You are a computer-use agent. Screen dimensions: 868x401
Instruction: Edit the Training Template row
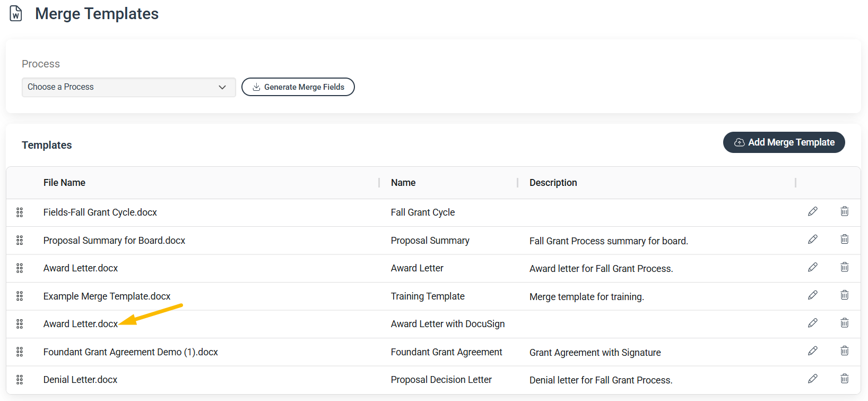pos(812,295)
